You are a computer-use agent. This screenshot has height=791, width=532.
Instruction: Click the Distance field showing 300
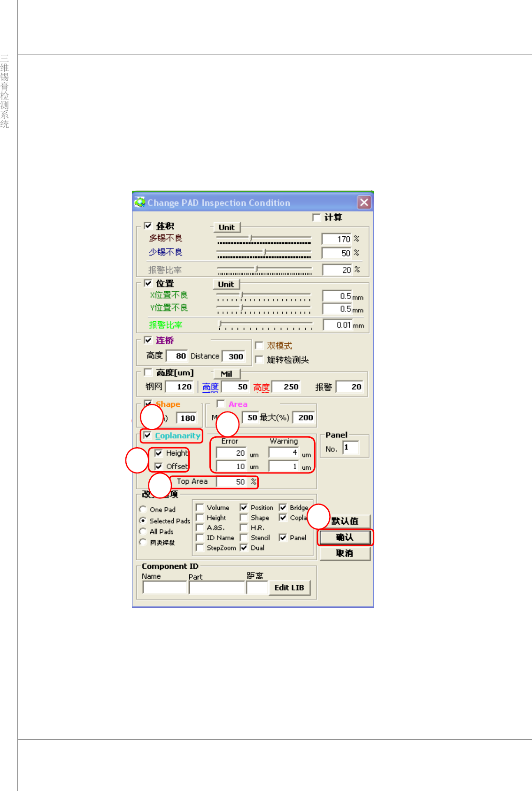click(x=234, y=357)
